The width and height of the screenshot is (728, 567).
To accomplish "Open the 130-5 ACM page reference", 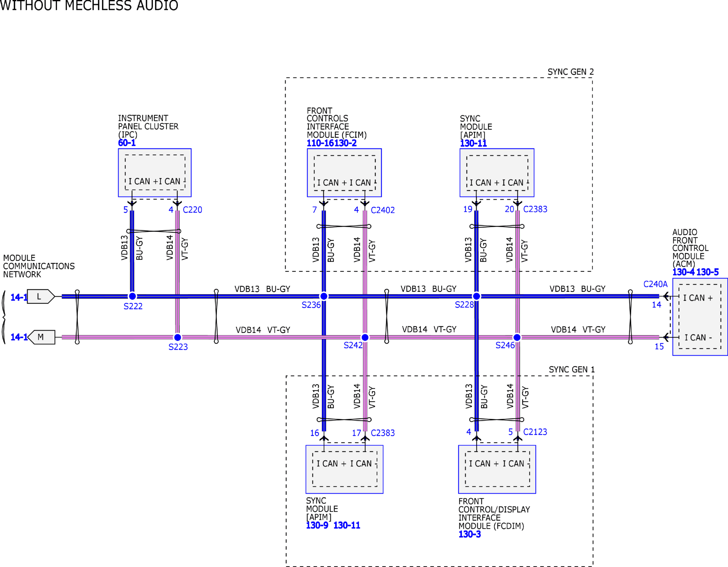I will pyautogui.click(x=707, y=272).
